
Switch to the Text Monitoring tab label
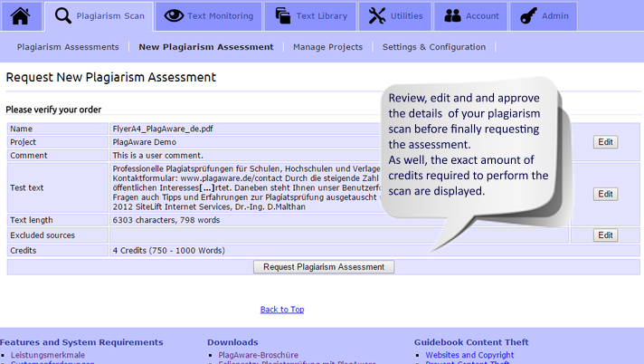click(220, 16)
